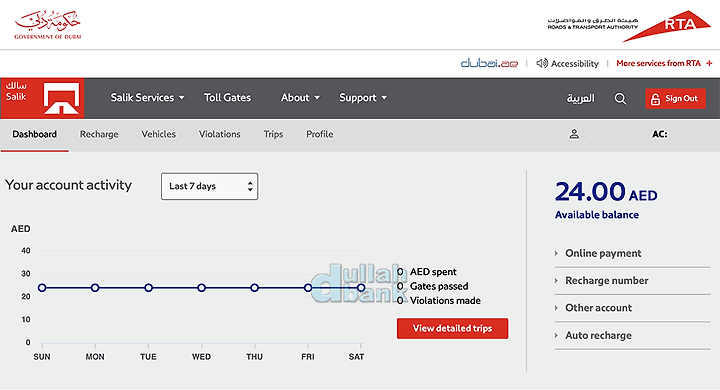Expand the About menu
Image resolution: width=720 pixels, height=390 pixels.
click(300, 98)
